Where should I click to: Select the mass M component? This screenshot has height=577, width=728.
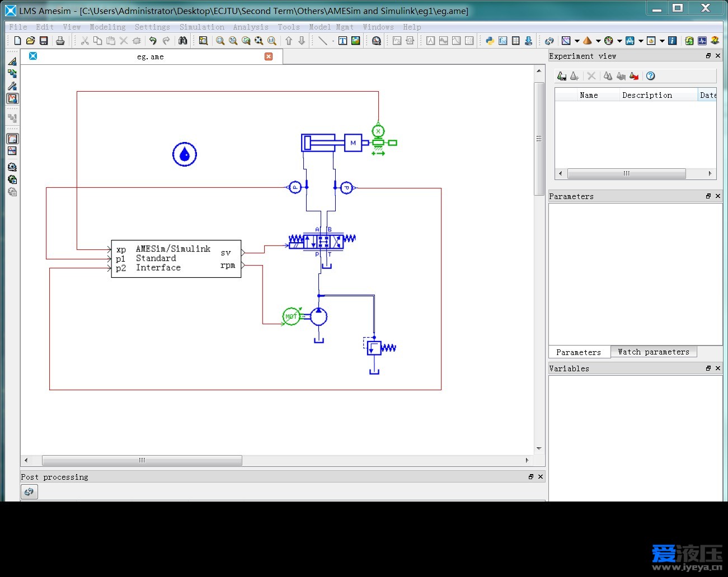(x=353, y=143)
